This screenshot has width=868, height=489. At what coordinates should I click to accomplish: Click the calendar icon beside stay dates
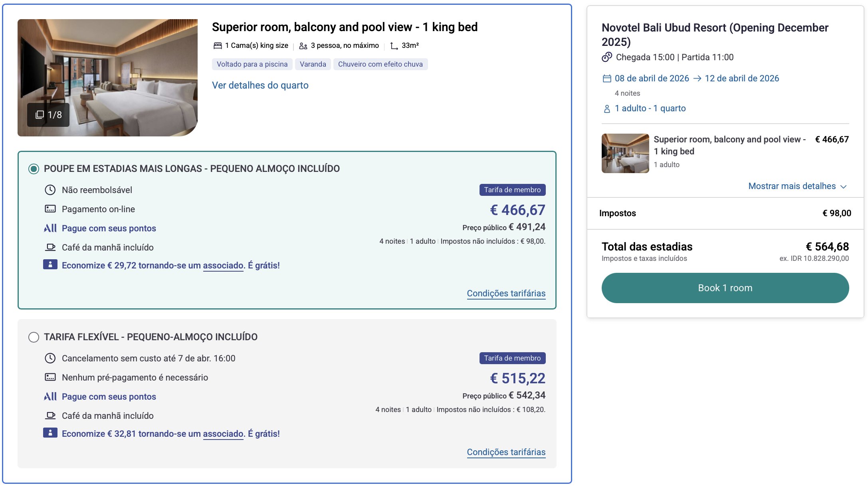click(x=607, y=79)
